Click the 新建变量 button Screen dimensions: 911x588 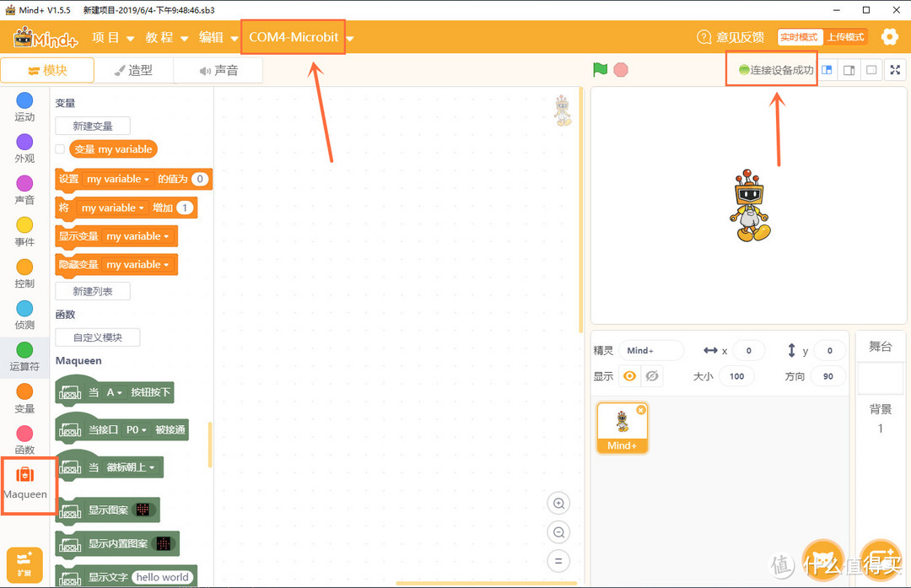click(x=93, y=126)
